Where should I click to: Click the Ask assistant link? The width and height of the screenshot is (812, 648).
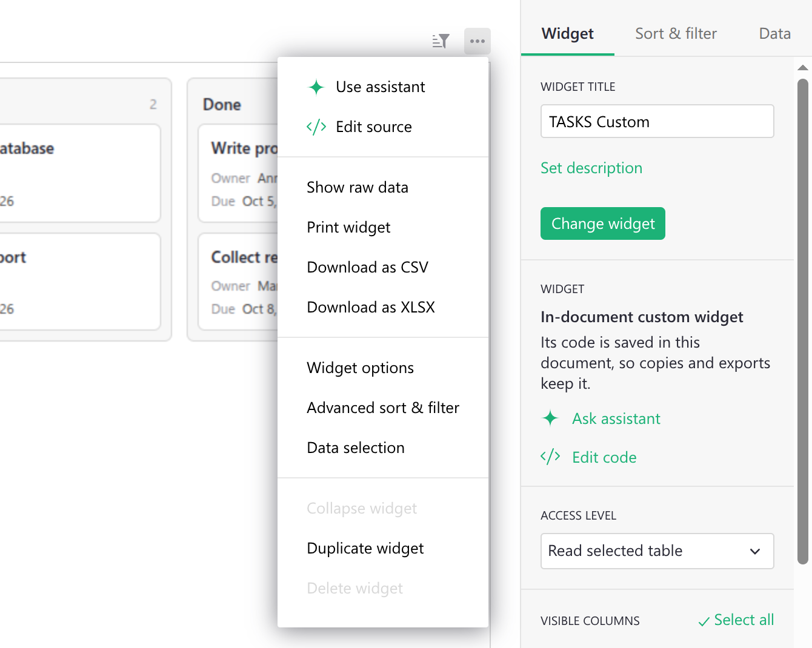coord(616,418)
